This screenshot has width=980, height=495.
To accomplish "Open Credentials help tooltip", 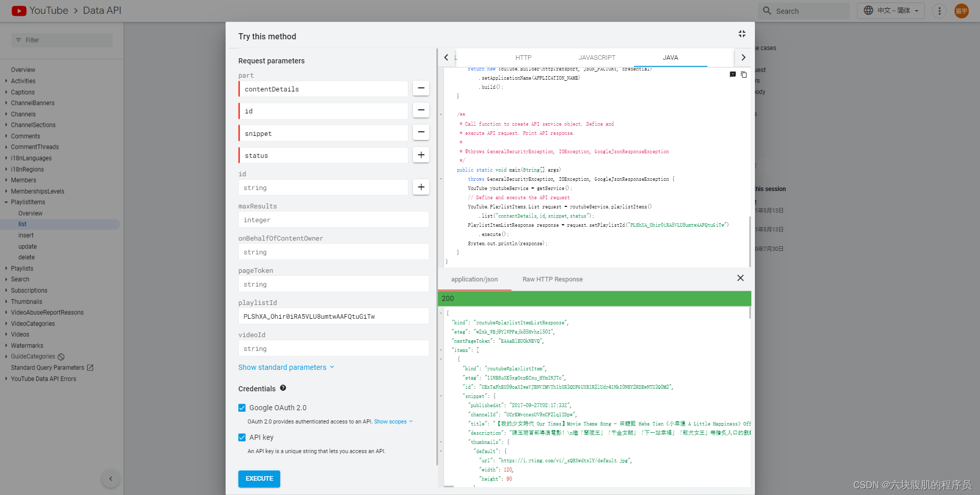I will [283, 388].
